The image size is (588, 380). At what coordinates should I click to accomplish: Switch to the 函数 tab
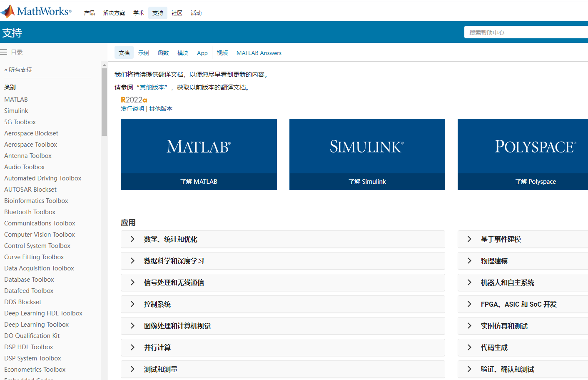pyautogui.click(x=163, y=52)
